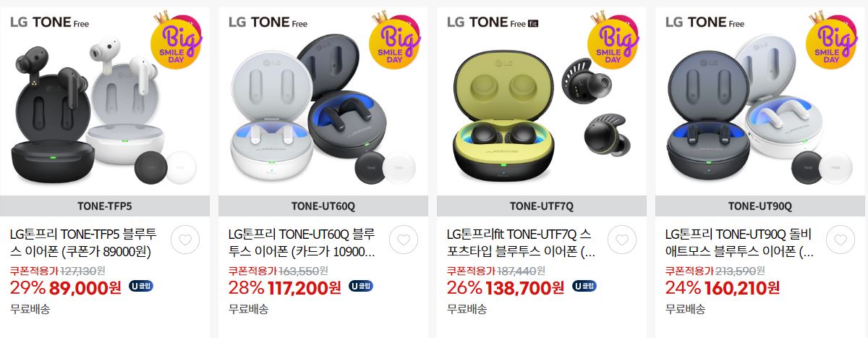Viewport: 868px width, 338px height.
Task: Open LG톤프리 TONE-TFP5 블루투스 이어폰 title link
Action: (84, 243)
